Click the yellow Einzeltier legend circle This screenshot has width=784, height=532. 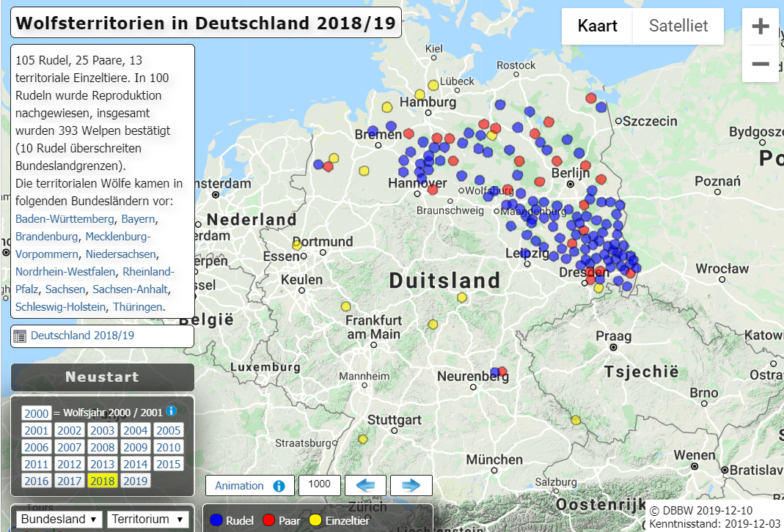(315, 520)
